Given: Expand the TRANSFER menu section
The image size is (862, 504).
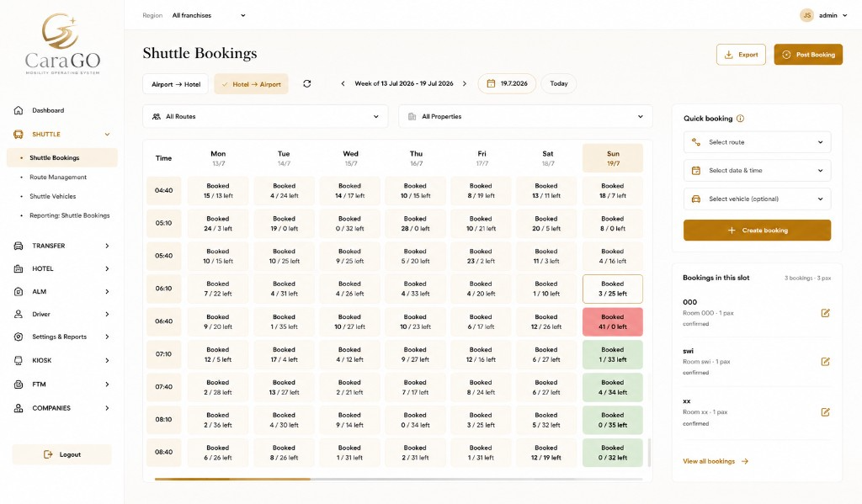Looking at the screenshot, I should click(107, 246).
